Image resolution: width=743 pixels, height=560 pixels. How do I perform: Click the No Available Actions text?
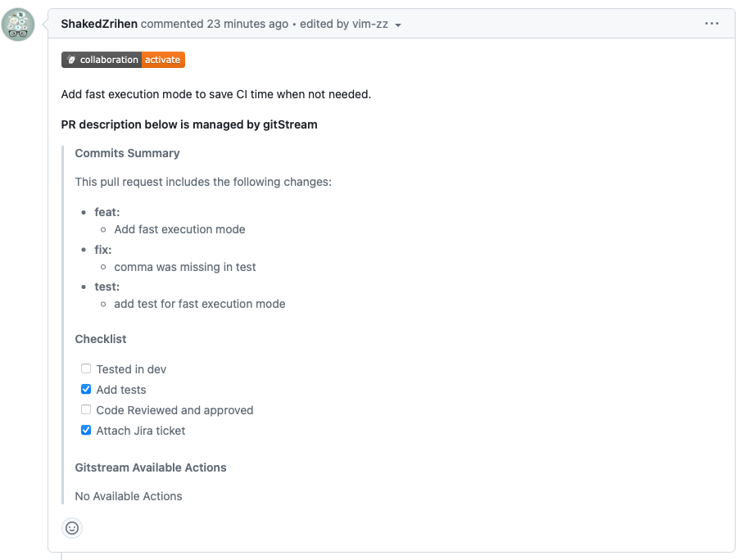click(128, 496)
